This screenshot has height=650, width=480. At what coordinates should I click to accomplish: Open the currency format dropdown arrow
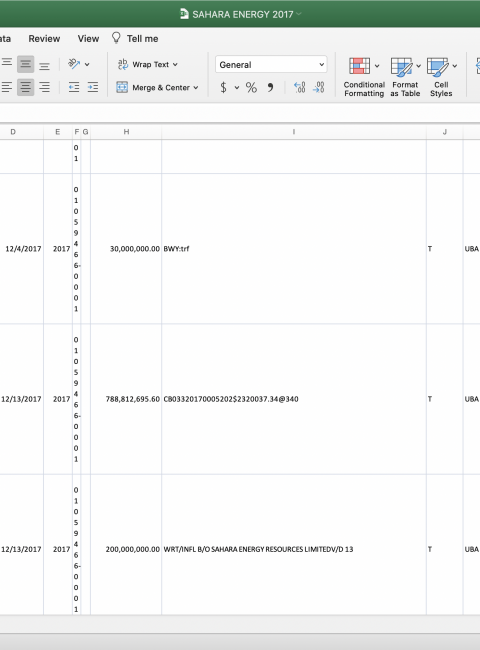(237, 87)
